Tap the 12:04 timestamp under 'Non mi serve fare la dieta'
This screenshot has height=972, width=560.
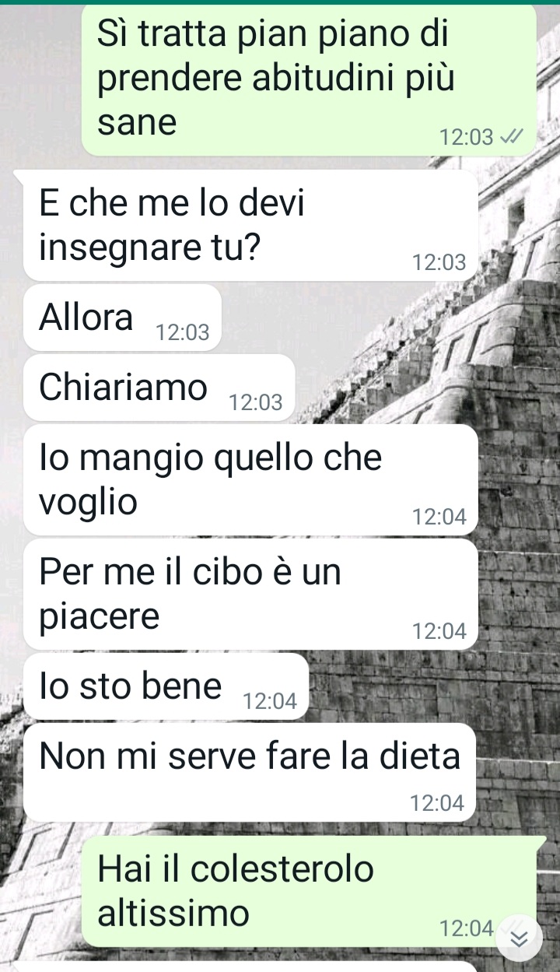(x=438, y=803)
